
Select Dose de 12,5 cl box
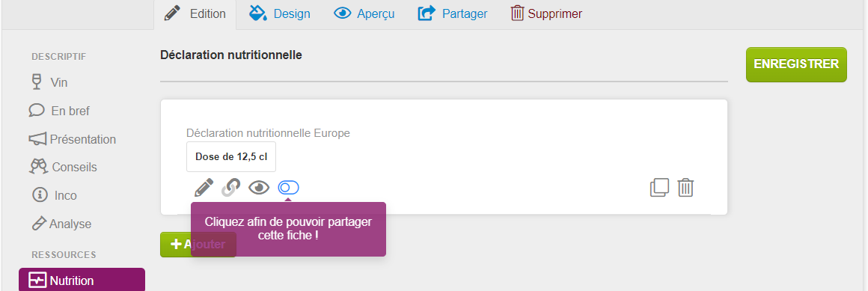[x=230, y=156]
